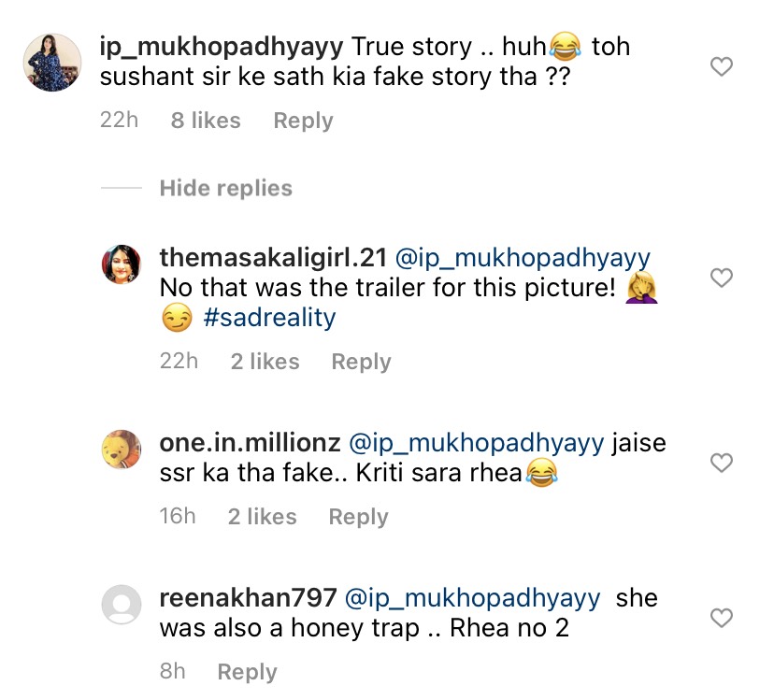774x700 pixels.
Task: Reply to themasakaligirl.21's comment
Action: [361, 363]
